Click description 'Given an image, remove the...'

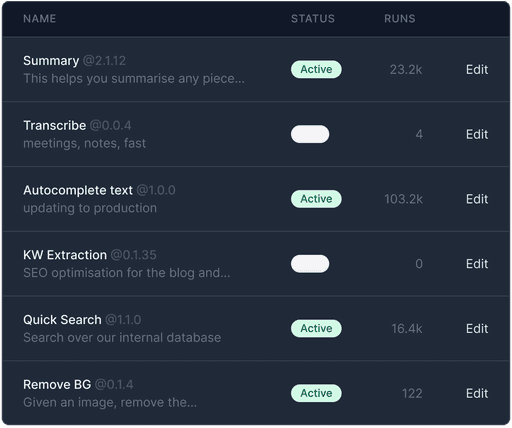tap(110, 402)
